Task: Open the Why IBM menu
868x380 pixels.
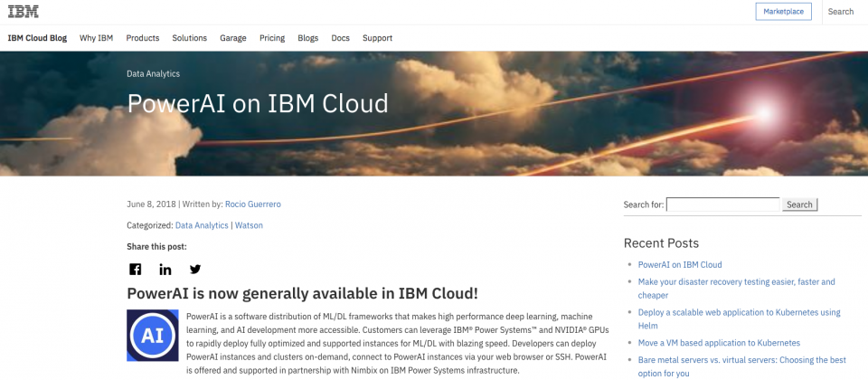Action: (x=97, y=38)
